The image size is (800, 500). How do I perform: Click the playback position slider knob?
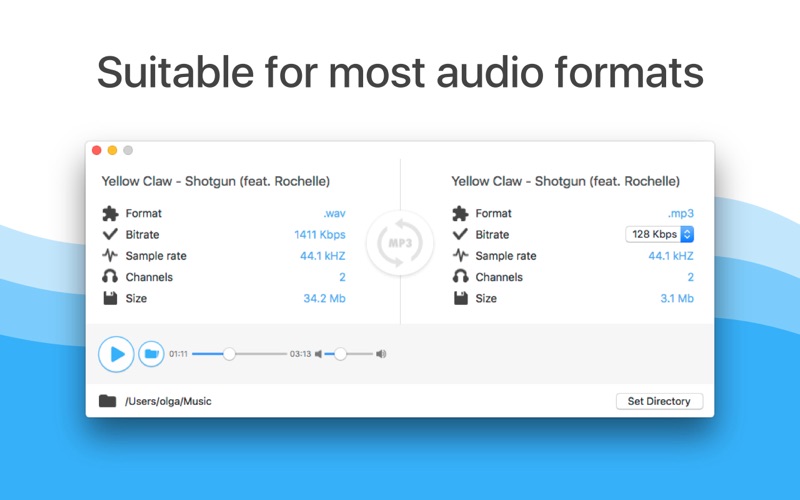click(x=229, y=354)
